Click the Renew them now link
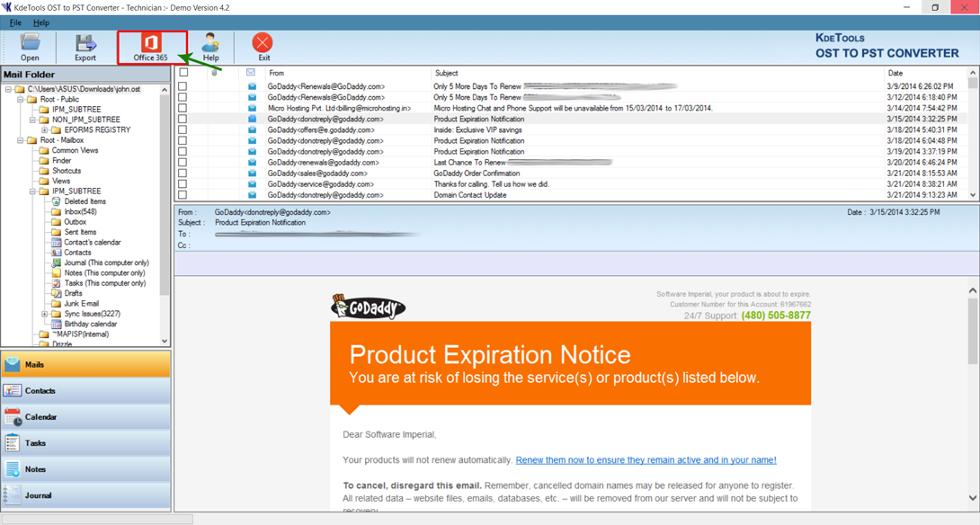Viewport: 980px width, 525px height. [646, 460]
